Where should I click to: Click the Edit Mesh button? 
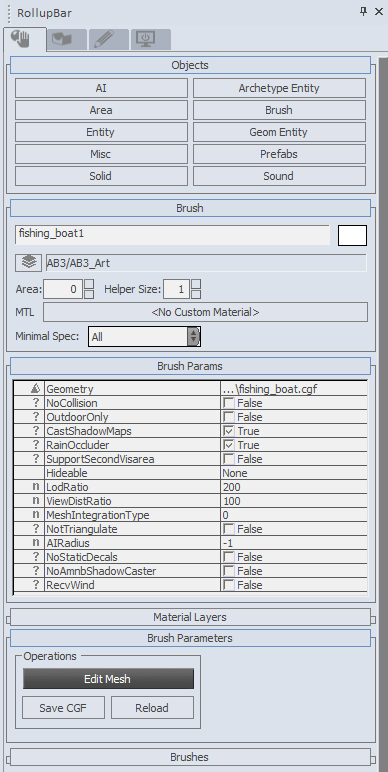[x=108, y=679]
